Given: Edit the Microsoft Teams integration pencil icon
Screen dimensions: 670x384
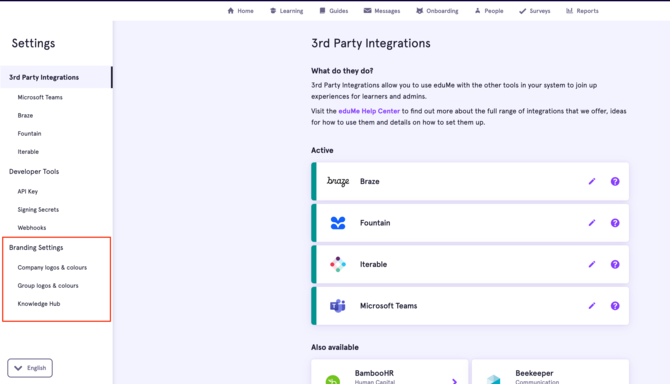Looking at the screenshot, I should (x=592, y=306).
